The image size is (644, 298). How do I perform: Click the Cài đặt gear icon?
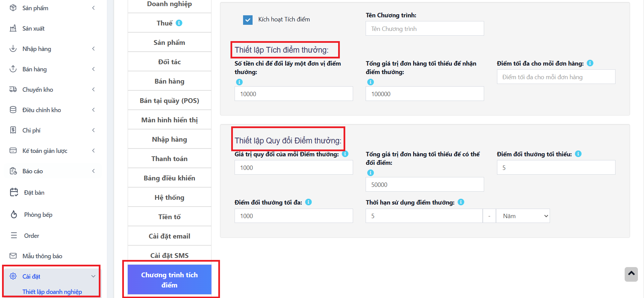click(13, 276)
